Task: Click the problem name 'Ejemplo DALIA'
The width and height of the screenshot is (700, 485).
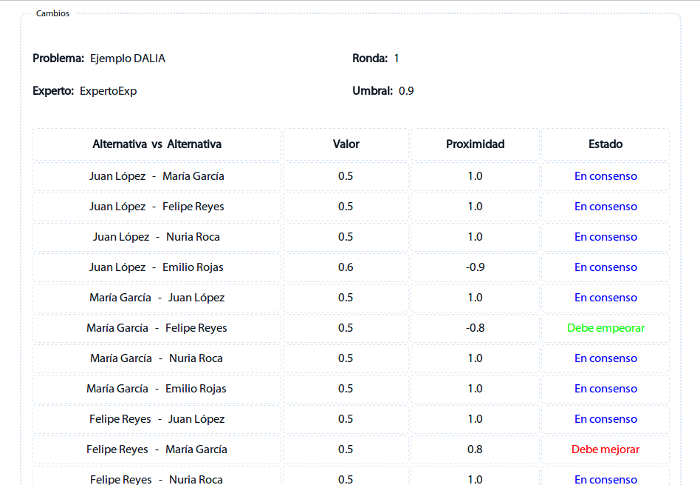Action: [128, 58]
